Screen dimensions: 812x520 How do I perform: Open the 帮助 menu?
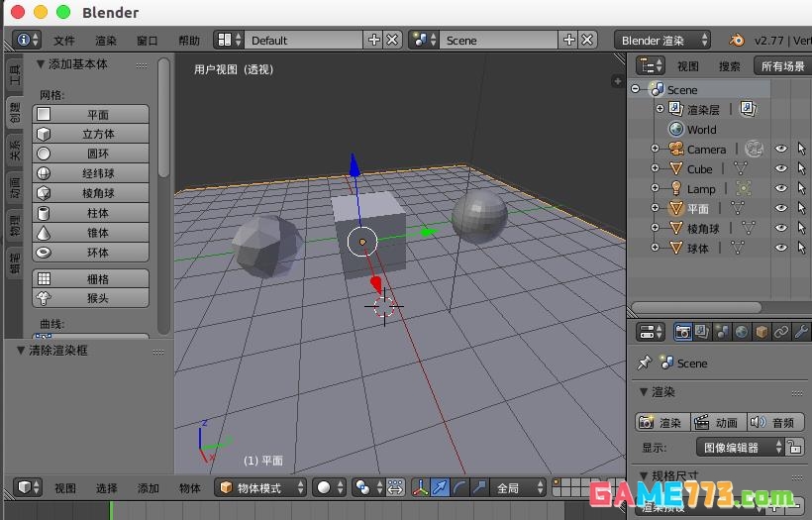189,41
